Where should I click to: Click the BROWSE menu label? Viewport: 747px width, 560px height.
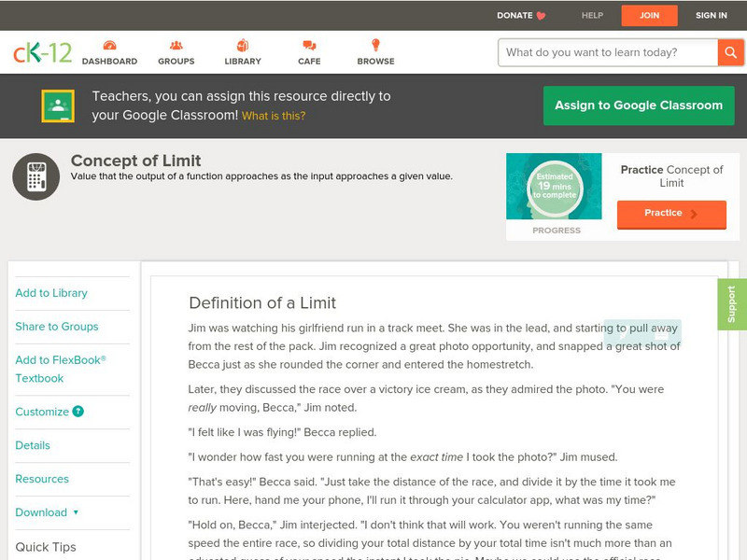[x=376, y=62]
